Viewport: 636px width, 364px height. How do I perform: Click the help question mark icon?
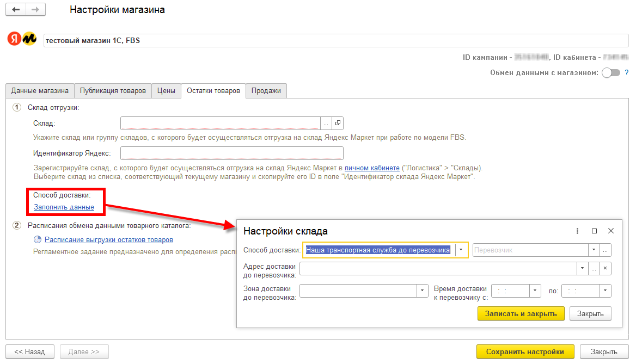(x=627, y=72)
